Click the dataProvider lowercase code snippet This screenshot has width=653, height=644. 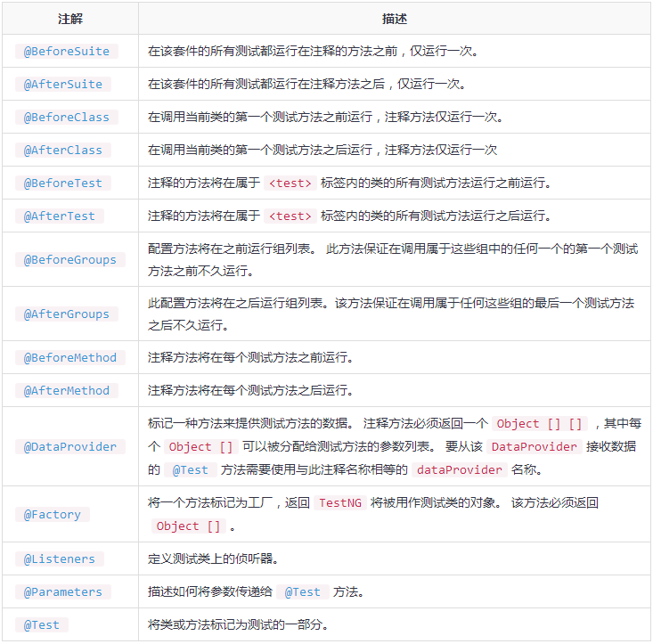tap(460, 470)
